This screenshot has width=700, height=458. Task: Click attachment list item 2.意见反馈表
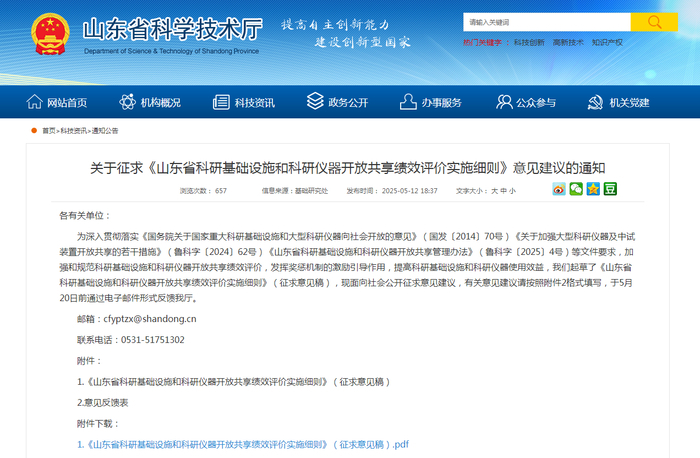[x=103, y=403]
